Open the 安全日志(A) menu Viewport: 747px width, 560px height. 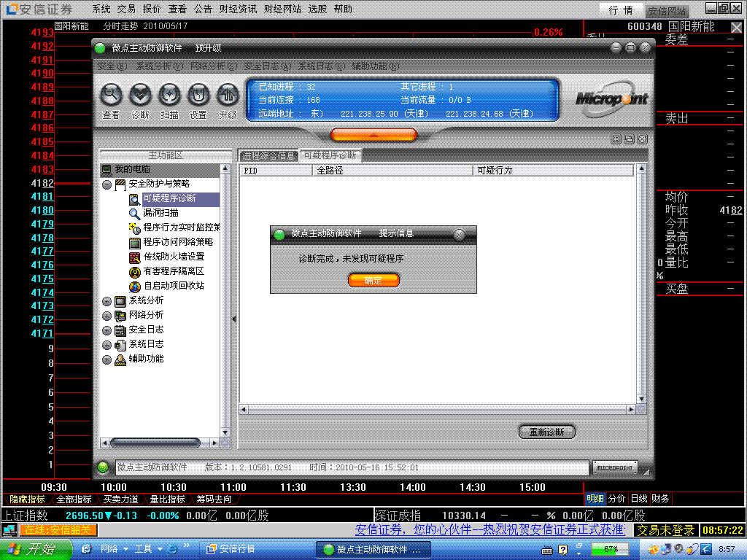click(x=267, y=66)
